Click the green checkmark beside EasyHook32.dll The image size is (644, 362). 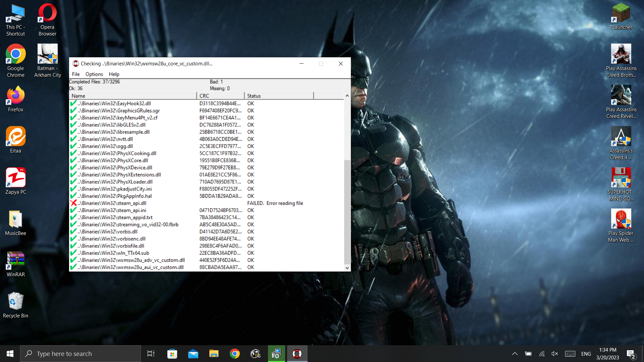73,103
